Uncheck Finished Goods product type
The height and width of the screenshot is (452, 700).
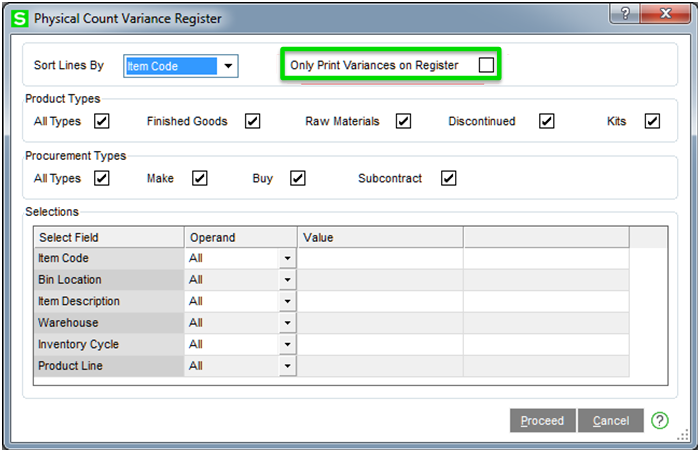pos(252,121)
